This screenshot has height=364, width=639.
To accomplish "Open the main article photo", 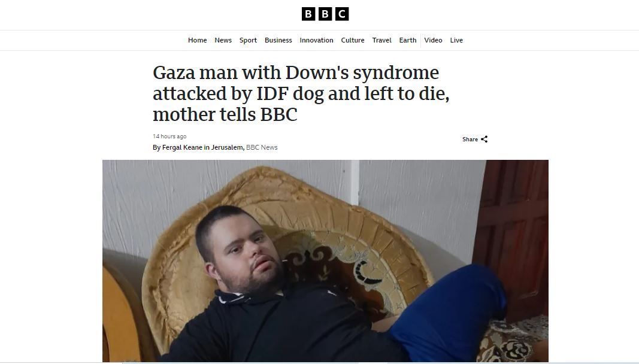I will pos(325,261).
